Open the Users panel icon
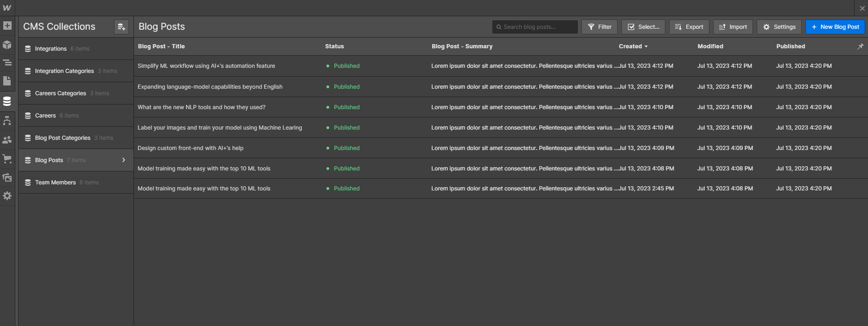868x326 pixels. coord(7,139)
